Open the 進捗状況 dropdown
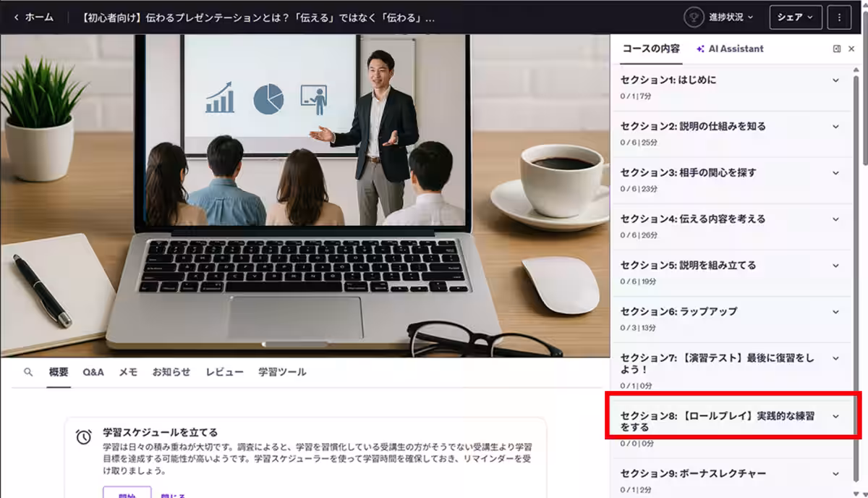Screen dimensions: 868x498 pyautogui.click(x=724, y=17)
